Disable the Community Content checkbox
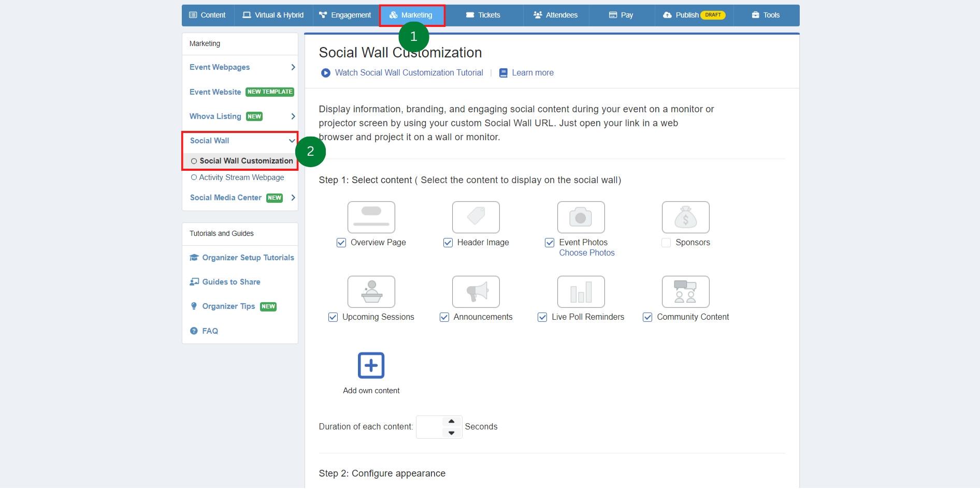Viewport: 980px width, 489px height. point(647,317)
